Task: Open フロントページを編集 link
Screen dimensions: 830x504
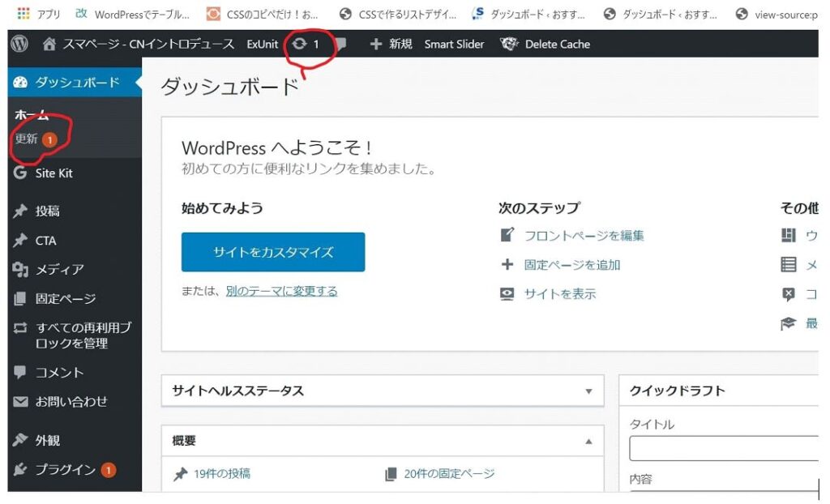Action: pyautogui.click(x=584, y=235)
